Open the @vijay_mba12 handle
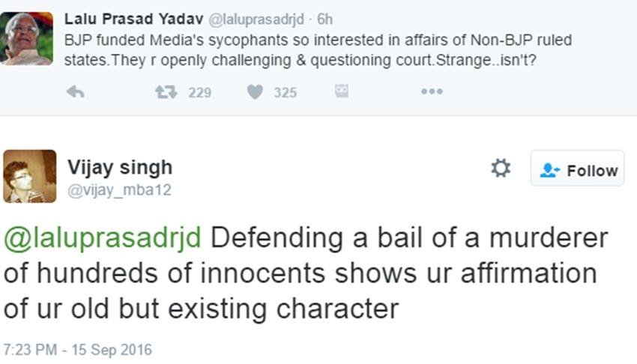 (120, 190)
